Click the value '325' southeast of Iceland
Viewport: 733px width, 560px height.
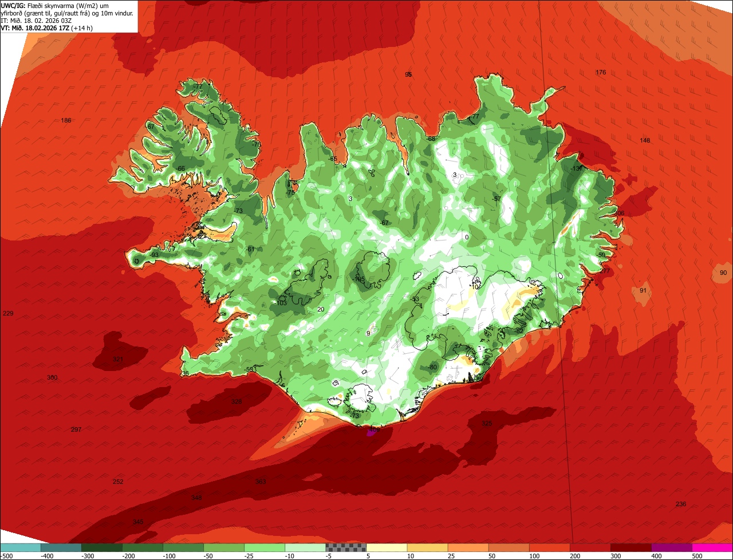click(x=487, y=423)
